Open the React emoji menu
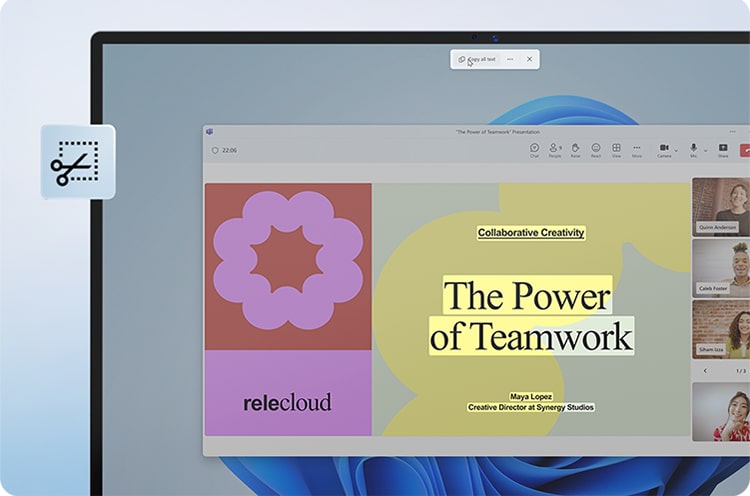The image size is (750, 496). click(596, 150)
